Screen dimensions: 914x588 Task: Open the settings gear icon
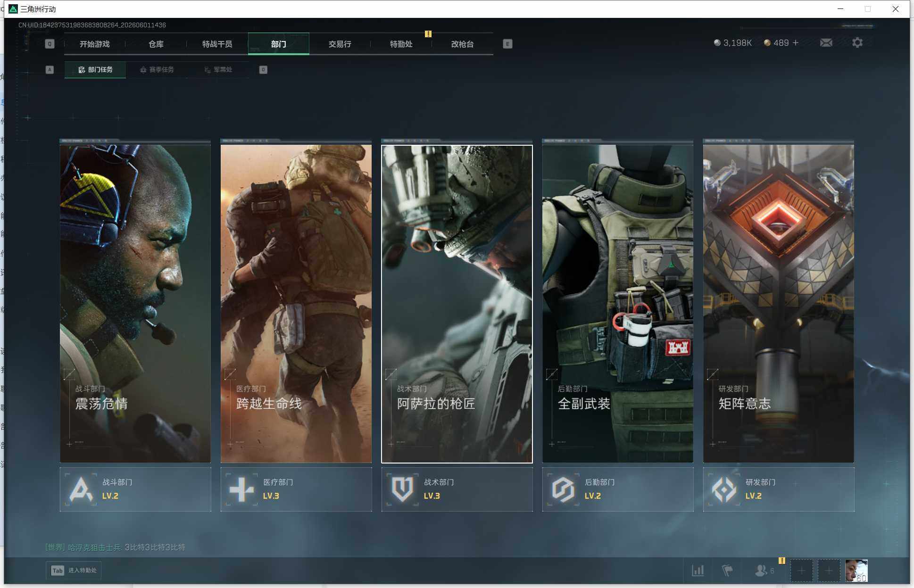[857, 43]
